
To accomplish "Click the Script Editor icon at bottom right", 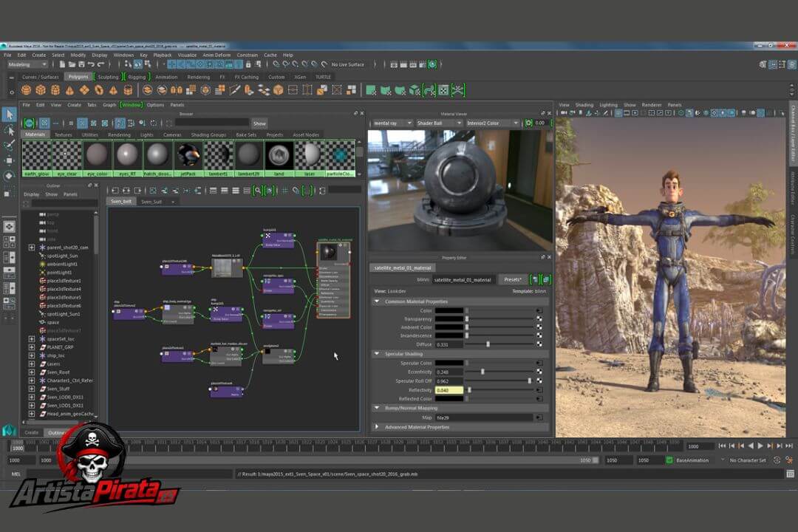I will pos(790,474).
